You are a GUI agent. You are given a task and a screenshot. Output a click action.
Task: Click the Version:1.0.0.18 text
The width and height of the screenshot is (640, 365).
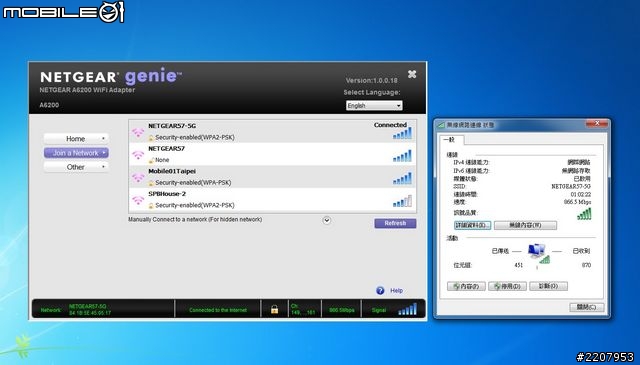pos(371,80)
